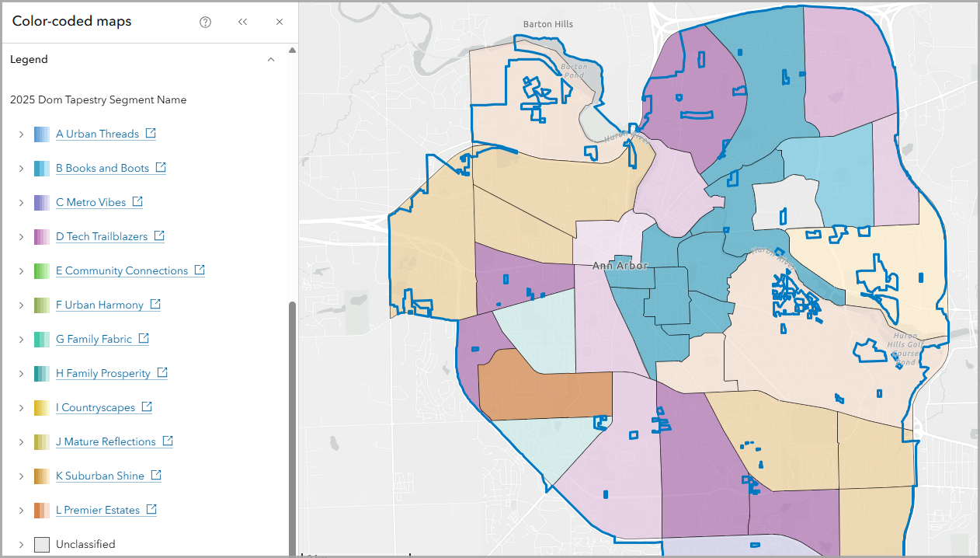This screenshot has height=558, width=980.
Task: Click the A Urban Threads color swatch
Action: pyautogui.click(x=40, y=133)
